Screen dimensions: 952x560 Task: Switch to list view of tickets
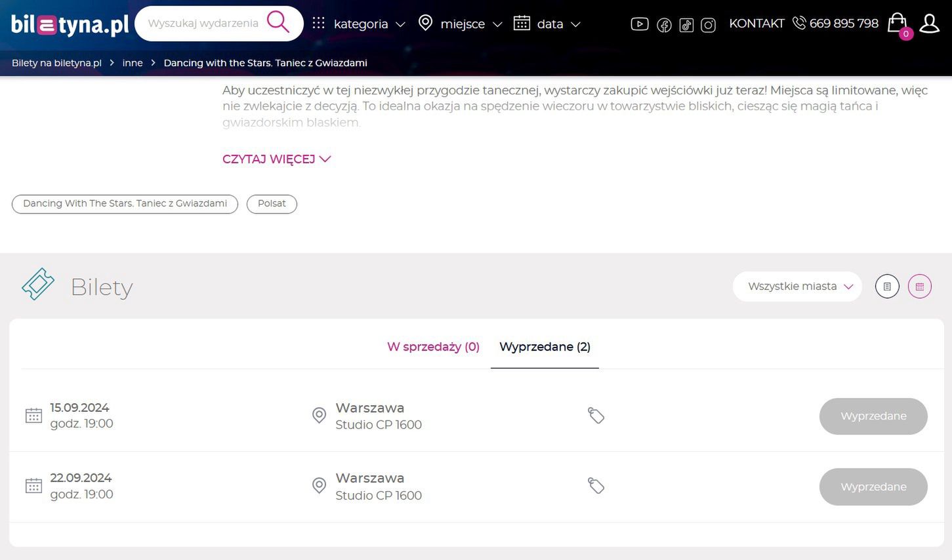pyautogui.click(x=887, y=287)
